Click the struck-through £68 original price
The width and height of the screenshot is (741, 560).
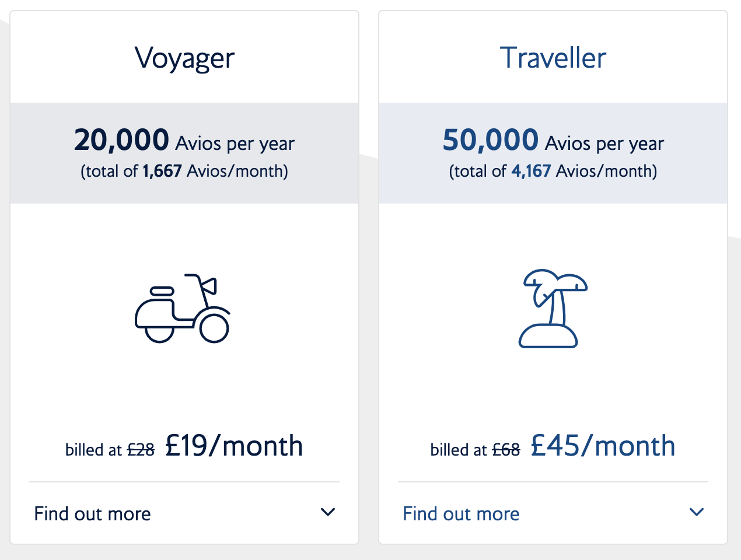point(506,450)
